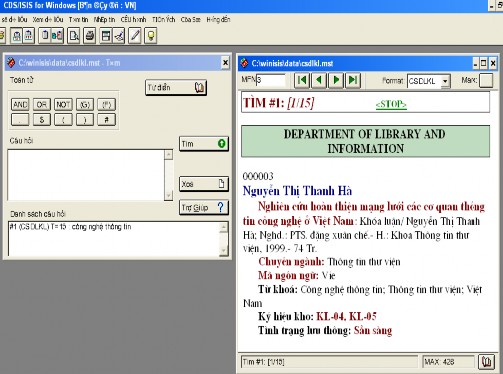Insert the closing parenthesis operator
Screen dimensions: 503x374
[x=85, y=119]
